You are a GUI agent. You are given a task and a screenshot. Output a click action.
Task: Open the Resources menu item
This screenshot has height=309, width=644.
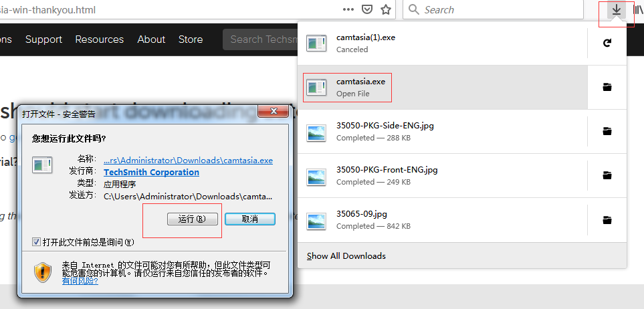coord(99,39)
